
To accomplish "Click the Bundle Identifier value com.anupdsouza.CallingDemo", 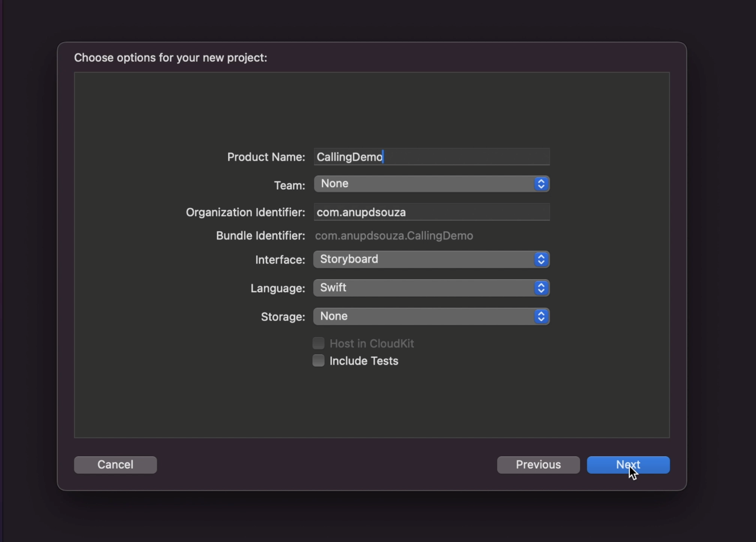I will point(394,236).
